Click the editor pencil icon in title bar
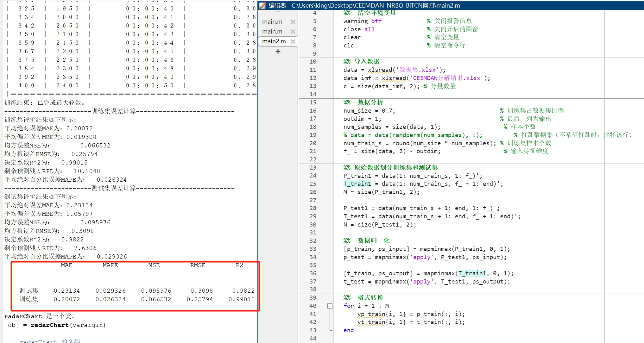The width and height of the screenshot is (644, 343). pos(262,5)
